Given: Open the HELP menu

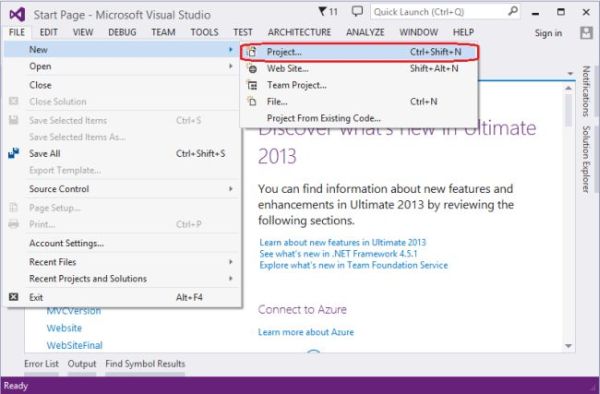Looking at the screenshot, I should pos(463,33).
